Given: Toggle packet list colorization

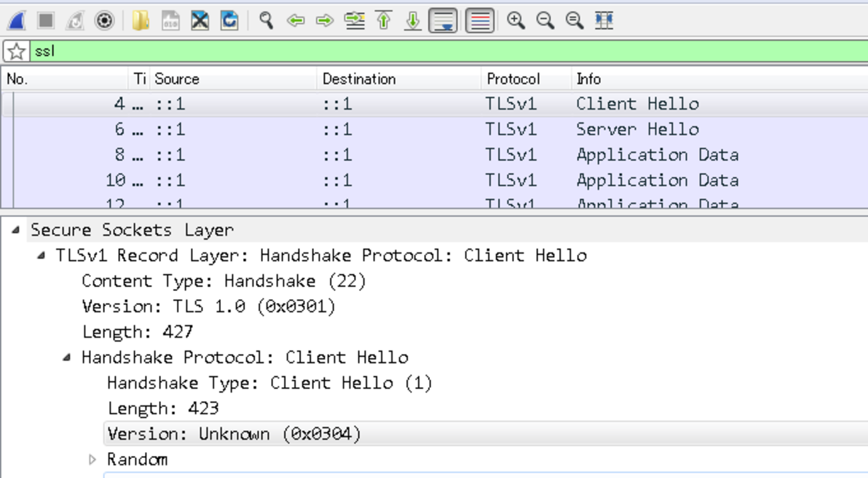Looking at the screenshot, I should click(x=479, y=21).
